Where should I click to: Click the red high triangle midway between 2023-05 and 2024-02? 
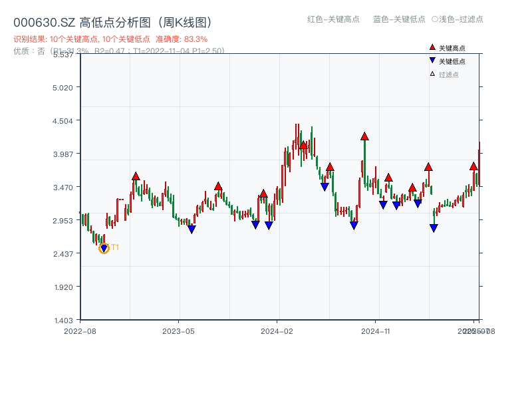[218, 186]
